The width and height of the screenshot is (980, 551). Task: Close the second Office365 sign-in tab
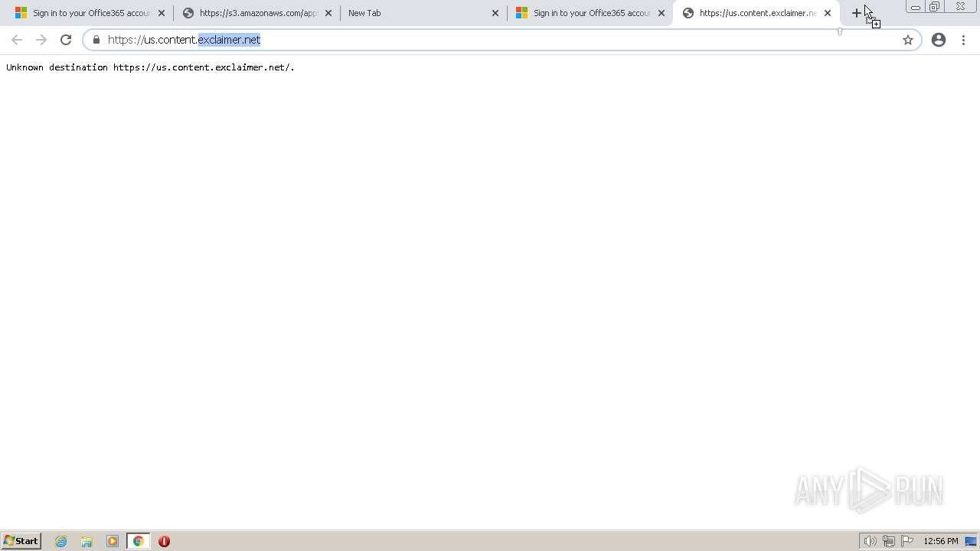661,13
